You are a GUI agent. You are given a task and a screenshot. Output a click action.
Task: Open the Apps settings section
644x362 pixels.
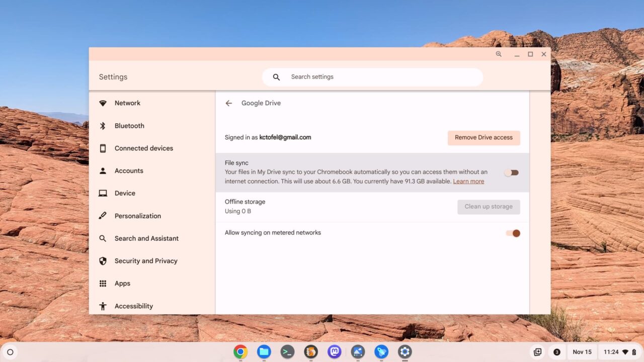[x=152, y=284]
